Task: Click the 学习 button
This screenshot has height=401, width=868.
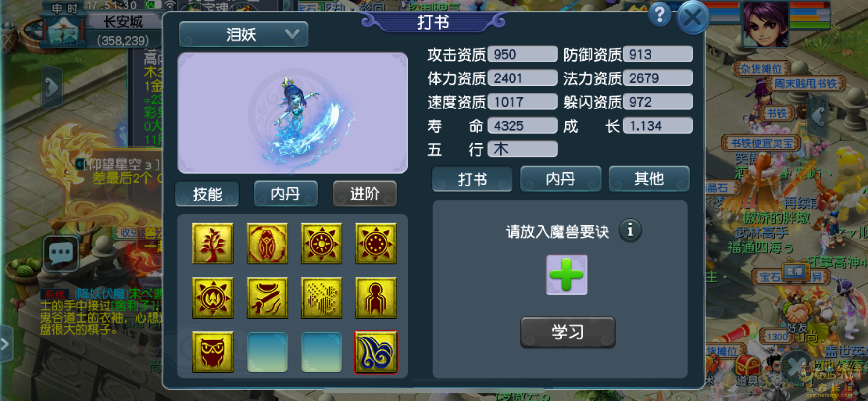Action: 568,332
